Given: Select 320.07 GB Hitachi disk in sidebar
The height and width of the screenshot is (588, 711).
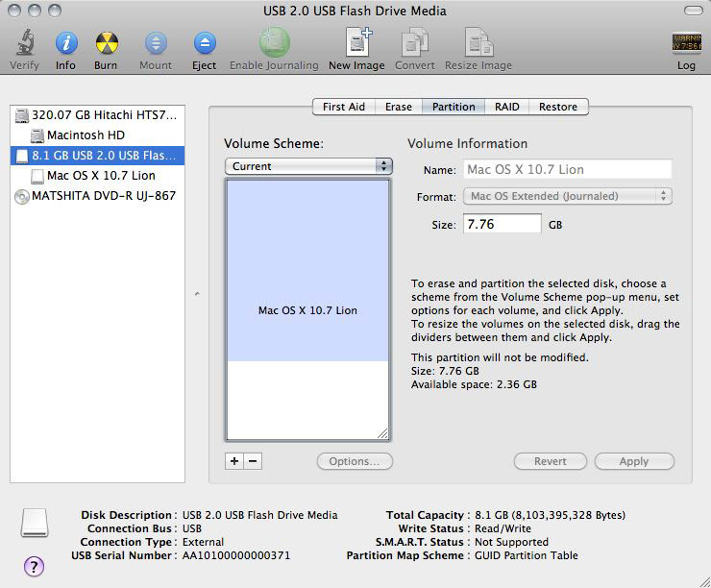Looking at the screenshot, I should click(97, 115).
